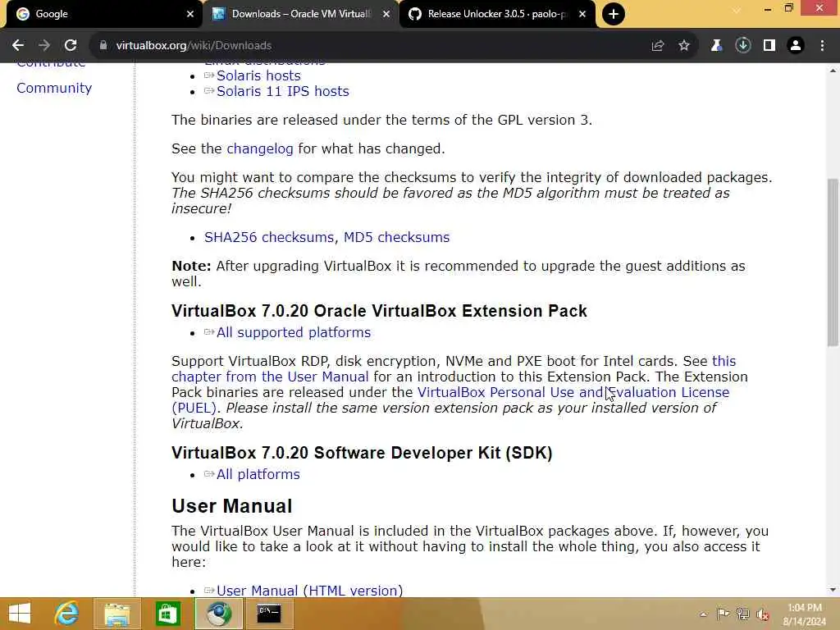
Task: Bookmark this page with the star icon
Action: tap(684, 46)
